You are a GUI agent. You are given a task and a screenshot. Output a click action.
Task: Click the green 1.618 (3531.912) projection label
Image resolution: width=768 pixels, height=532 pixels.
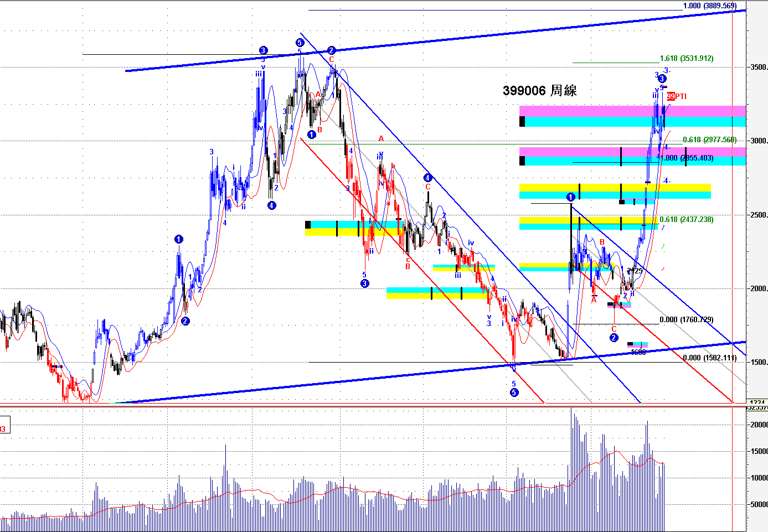click(x=687, y=58)
